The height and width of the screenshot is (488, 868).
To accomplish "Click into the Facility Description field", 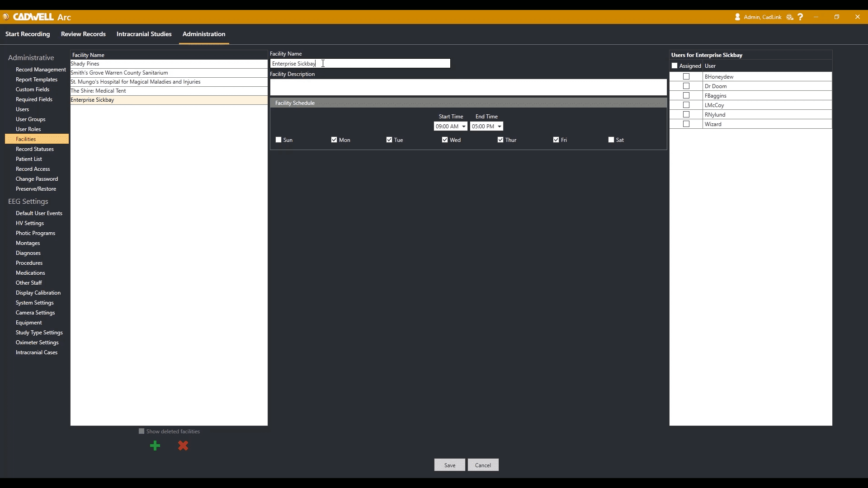I will pos(468,87).
